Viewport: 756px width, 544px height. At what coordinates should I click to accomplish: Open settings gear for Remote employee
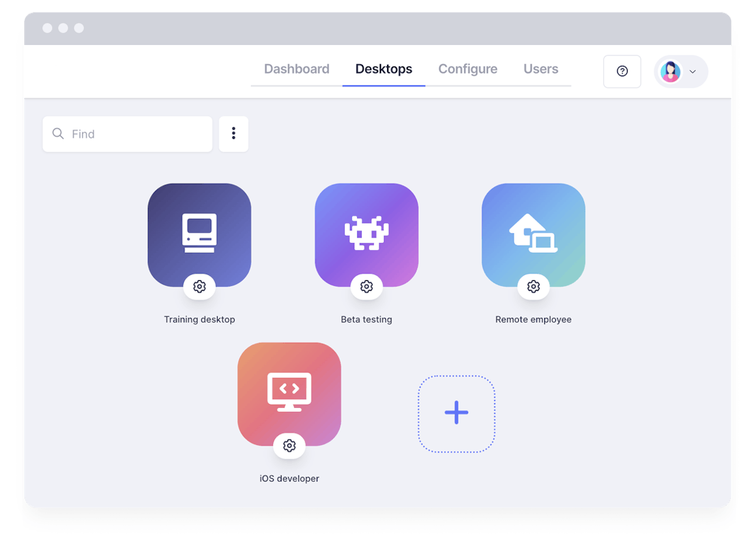533,287
